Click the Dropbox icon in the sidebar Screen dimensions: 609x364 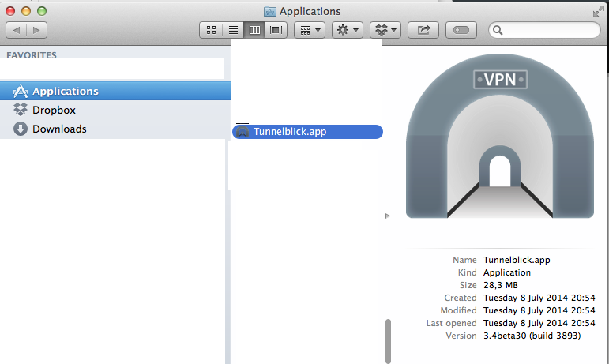21,110
